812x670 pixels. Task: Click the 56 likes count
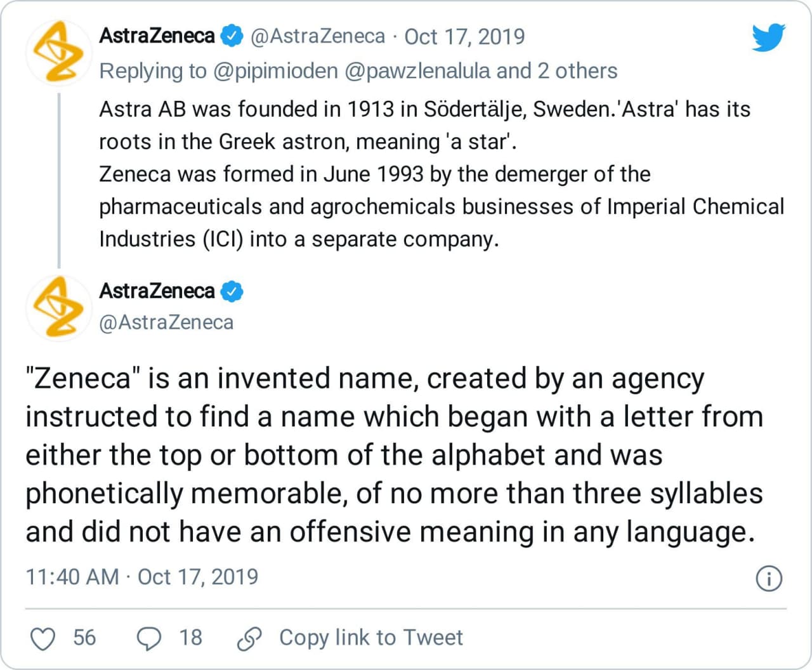pyautogui.click(x=84, y=638)
